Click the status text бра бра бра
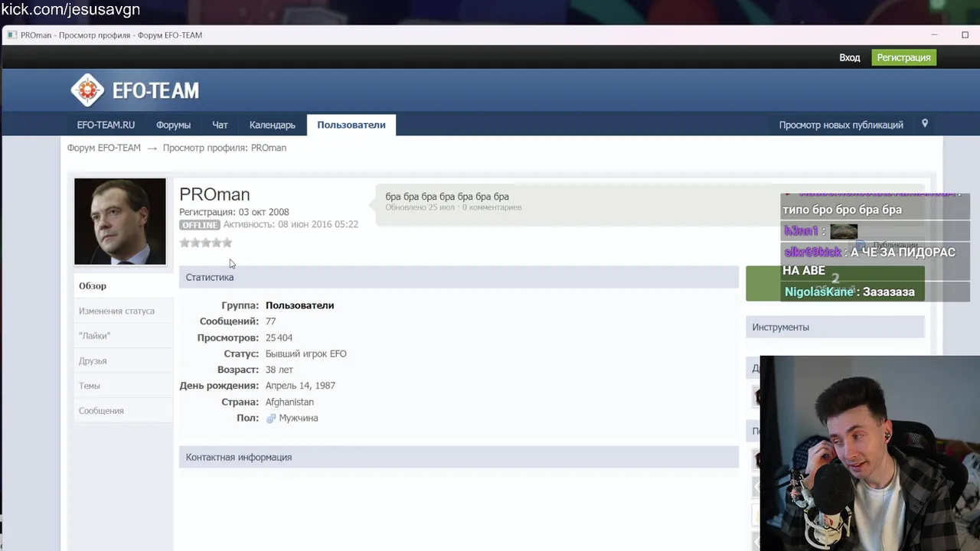 pyautogui.click(x=447, y=197)
